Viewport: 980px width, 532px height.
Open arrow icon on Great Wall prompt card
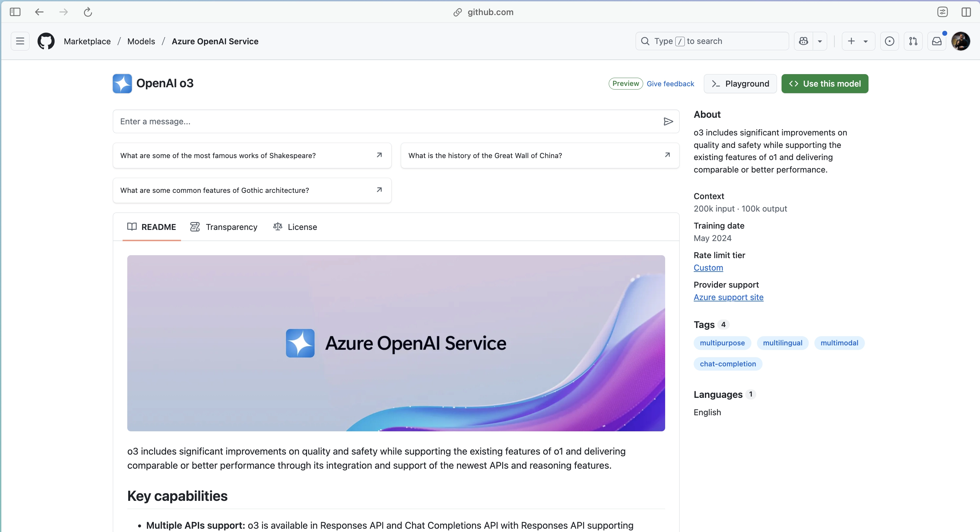click(x=667, y=155)
